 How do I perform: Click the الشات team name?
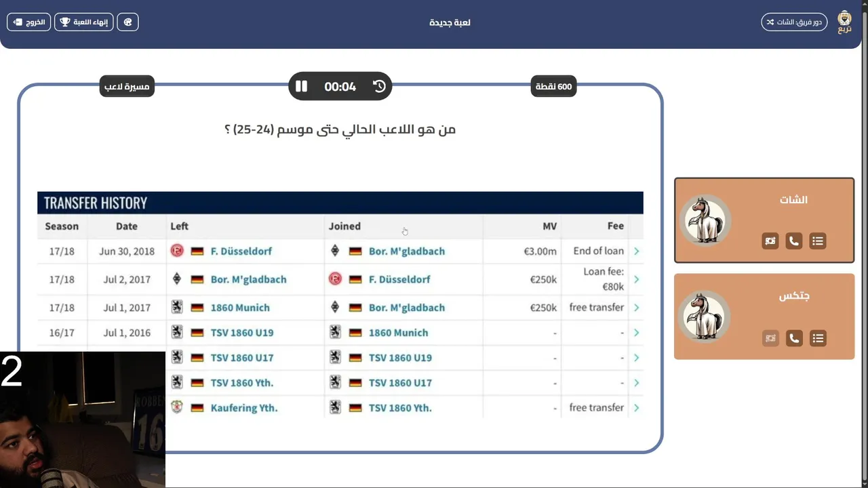click(x=793, y=200)
